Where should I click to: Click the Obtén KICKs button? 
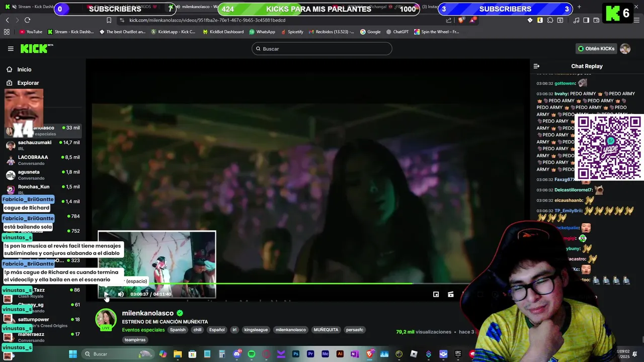point(596,49)
